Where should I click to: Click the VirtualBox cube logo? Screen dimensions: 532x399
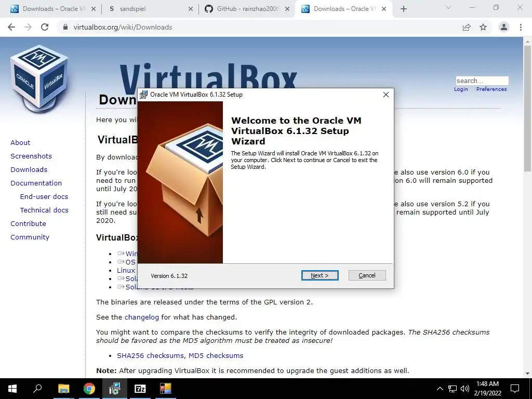[39, 79]
